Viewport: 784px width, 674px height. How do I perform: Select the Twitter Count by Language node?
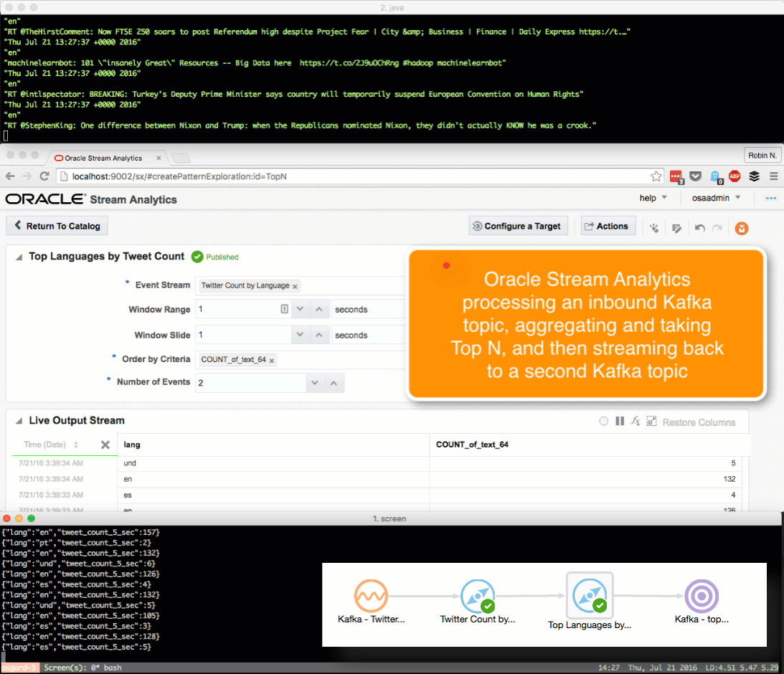(x=477, y=597)
